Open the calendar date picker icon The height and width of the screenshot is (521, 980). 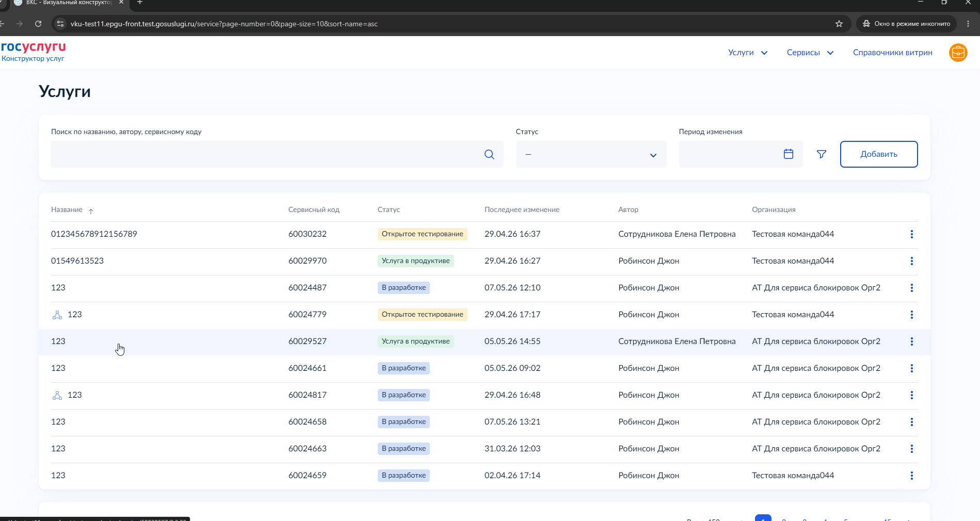coord(788,154)
